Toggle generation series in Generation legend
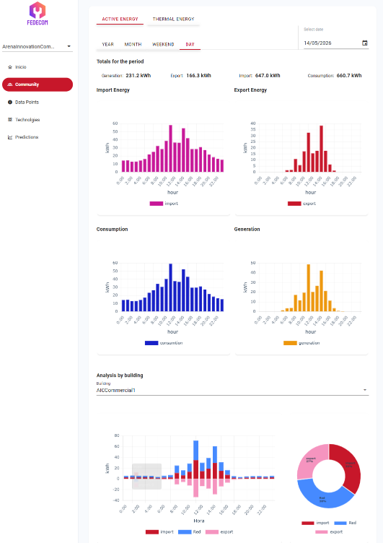The height and width of the screenshot is (543, 383). 302,343
